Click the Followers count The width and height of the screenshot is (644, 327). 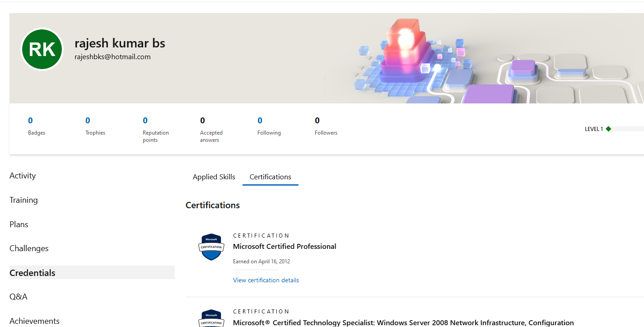(x=317, y=121)
